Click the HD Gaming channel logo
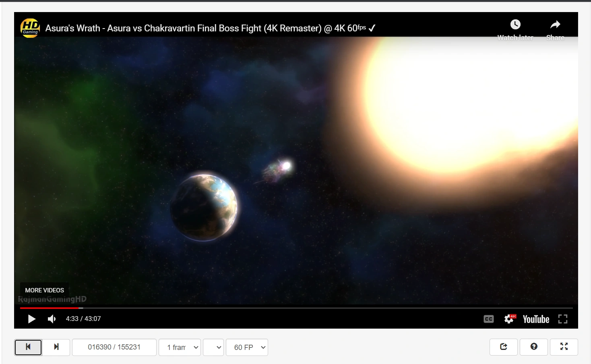The image size is (591, 364). (30, 28)
